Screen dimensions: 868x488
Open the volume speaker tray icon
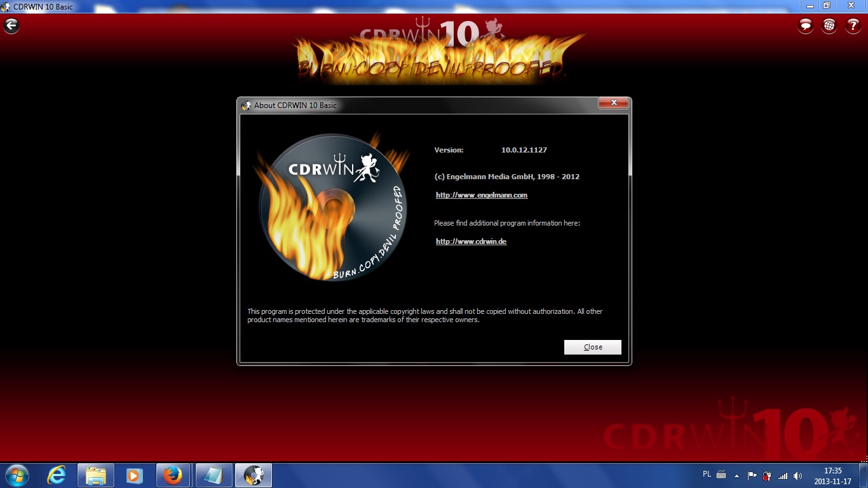(797, 475)
